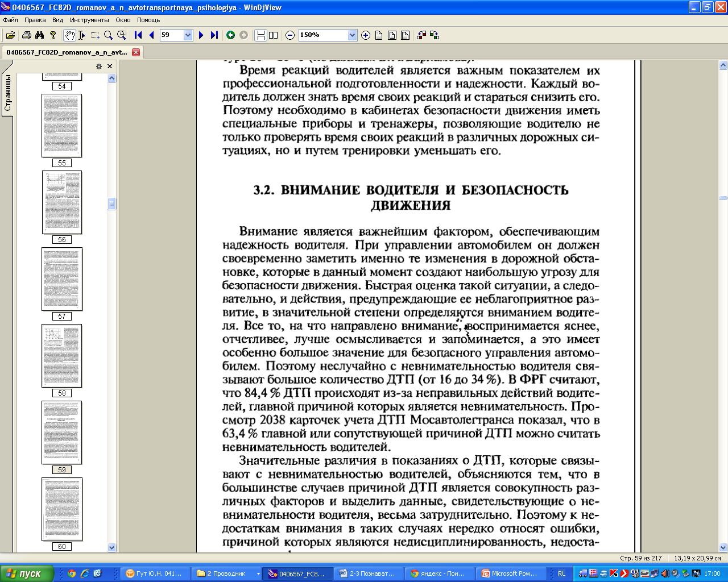728x582 pixels.
Task: Click the document scroll-down arrow
Action: [723, 547]
